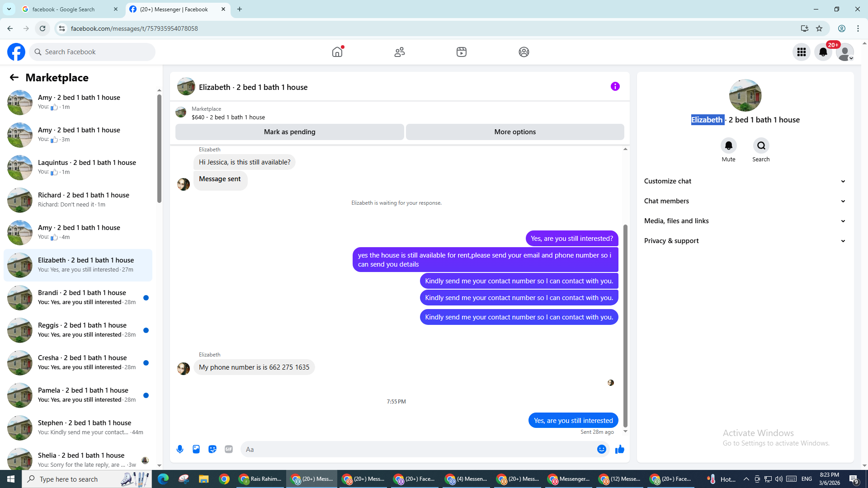868x488 pixels.
Task: Attach a photo with the image icon
Action: (x=196, y=449)
